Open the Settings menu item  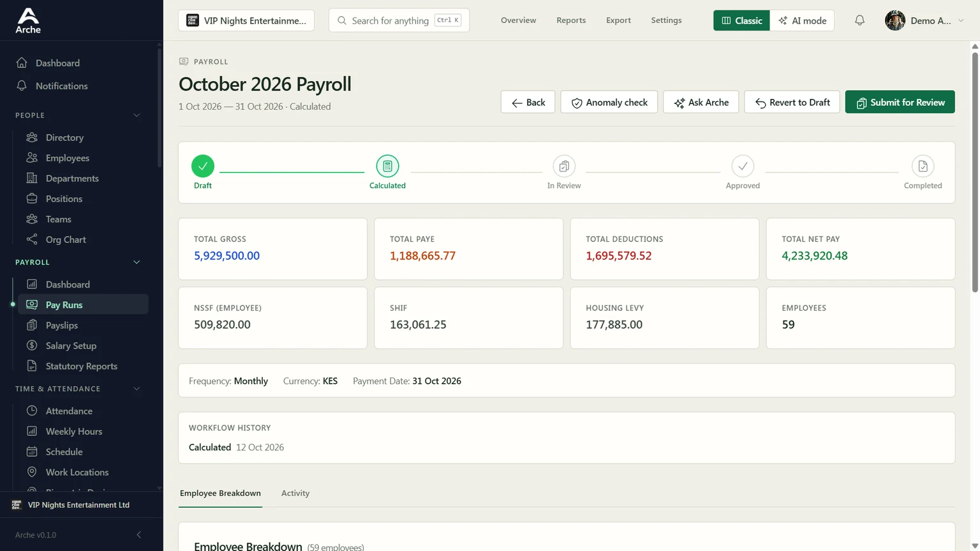tap(666, 20)
